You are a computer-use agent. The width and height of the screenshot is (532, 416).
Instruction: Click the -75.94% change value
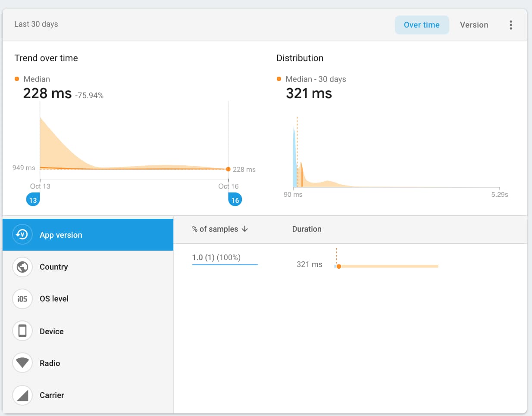coord(89,96)
